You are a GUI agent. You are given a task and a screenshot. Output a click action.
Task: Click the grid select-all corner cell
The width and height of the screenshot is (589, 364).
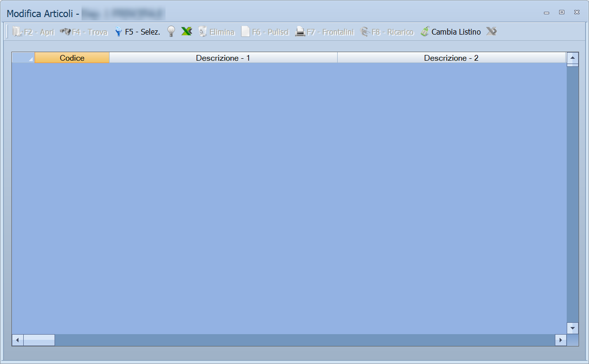[x=23, y=58]
